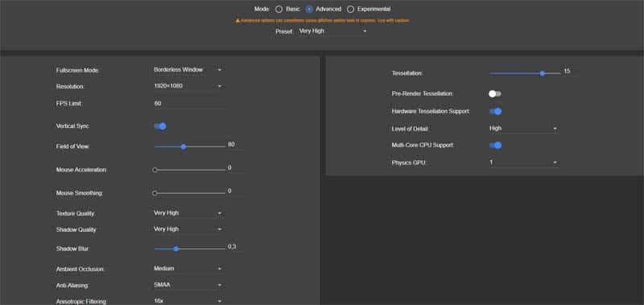Click the Texture Quality label
Viewport: 644px width, 305px height.
[x=76, y=214]
